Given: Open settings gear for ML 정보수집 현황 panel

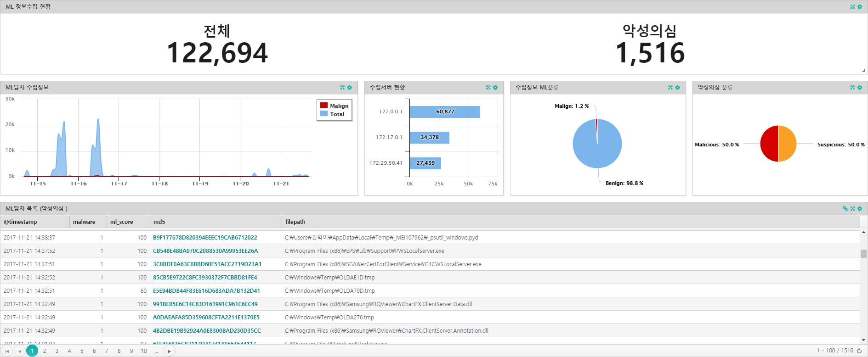Looking at the screenshot, I should [860, 7].
